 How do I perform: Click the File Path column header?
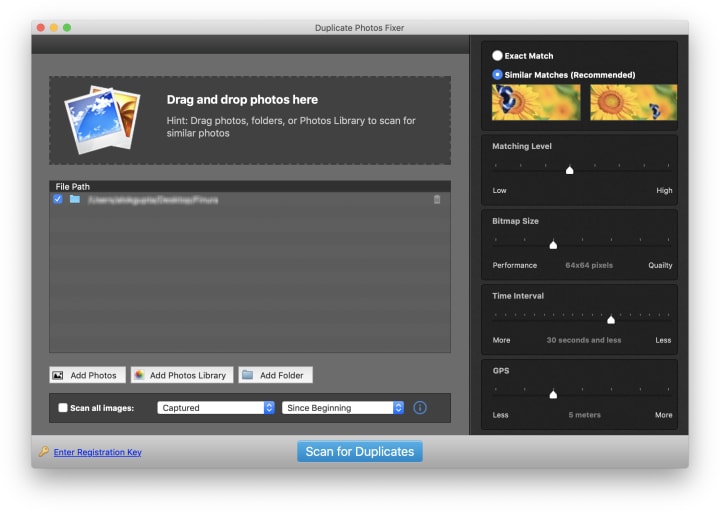coord(250,186)
